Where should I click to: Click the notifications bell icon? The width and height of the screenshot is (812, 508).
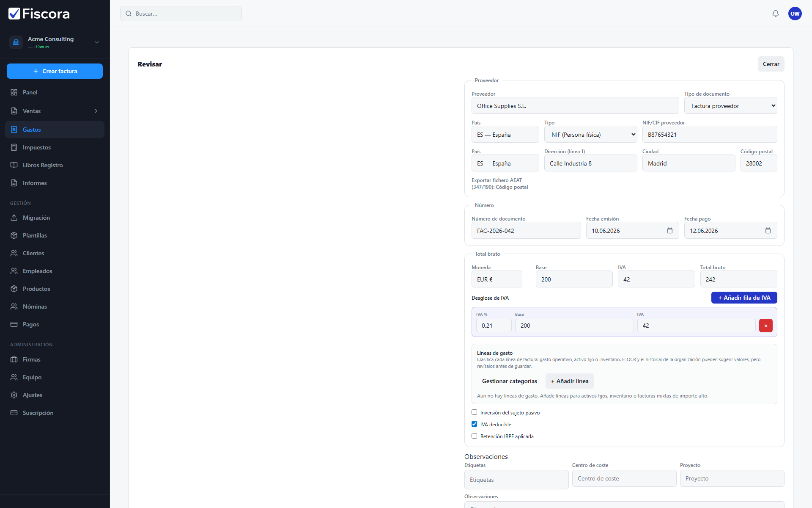775,14
